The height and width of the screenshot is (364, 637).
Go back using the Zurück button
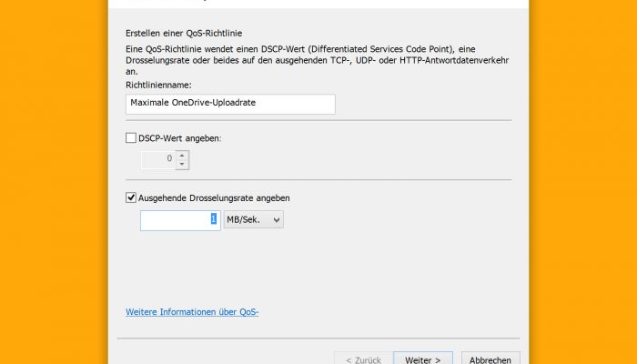coord(364,359)
